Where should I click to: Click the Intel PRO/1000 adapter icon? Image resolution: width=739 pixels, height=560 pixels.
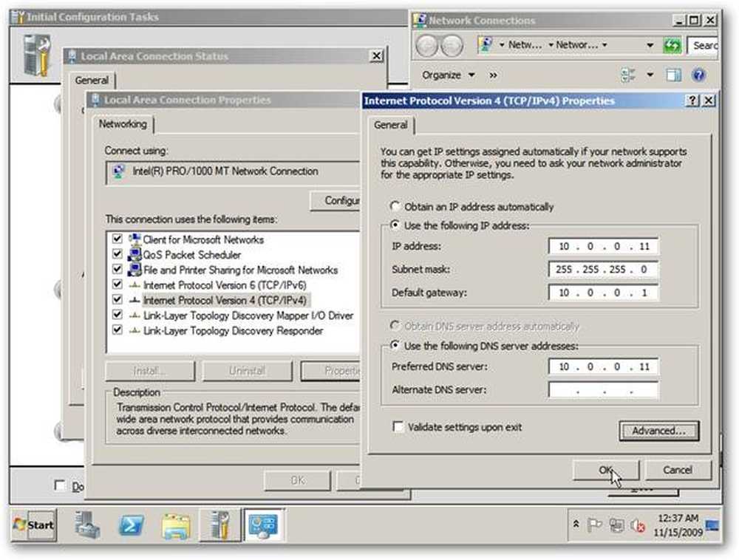click(x=119, y=171)
